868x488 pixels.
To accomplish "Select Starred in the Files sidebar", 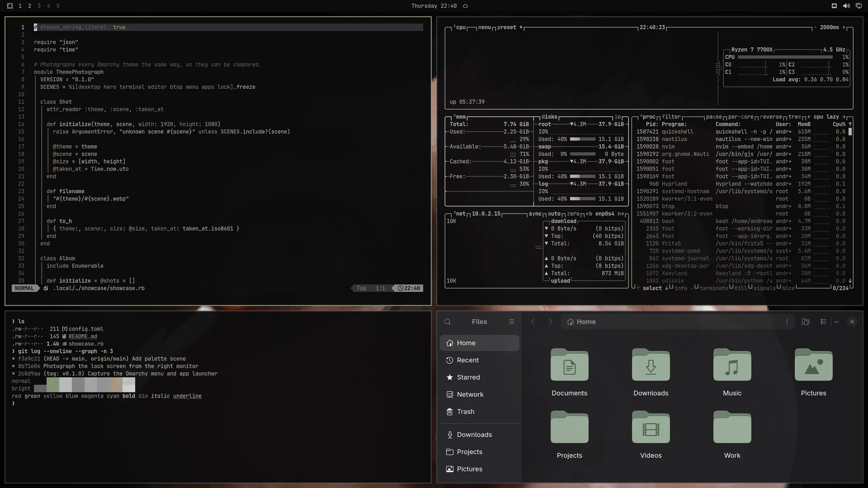I will click(480, 377).
